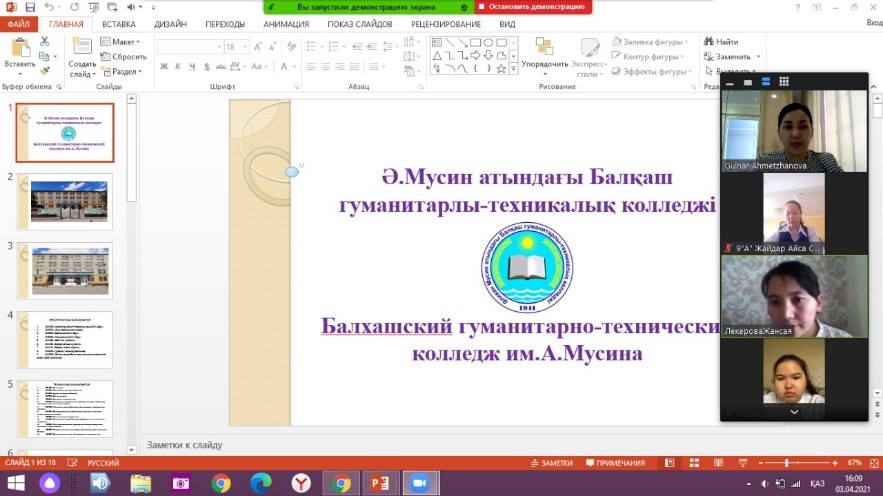Toggle underline formatting (Ч)
The width and height of the screenshot is (883, 496).
[x=192, y=66]
